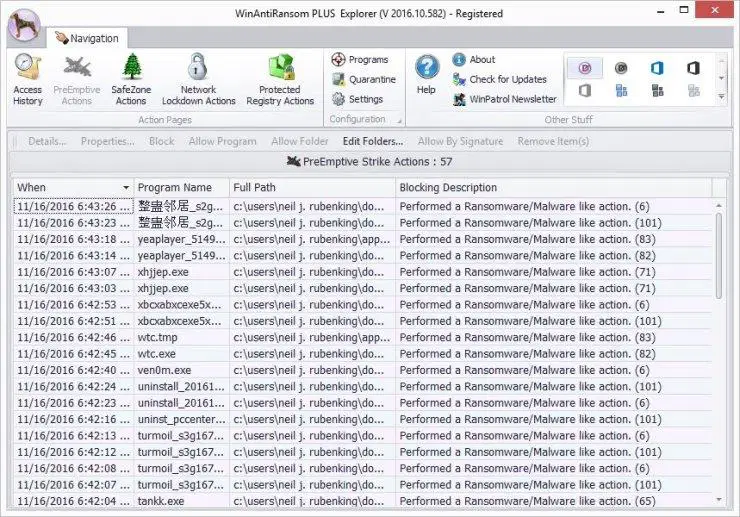Click Block in the action toolbar

(161, 141)
